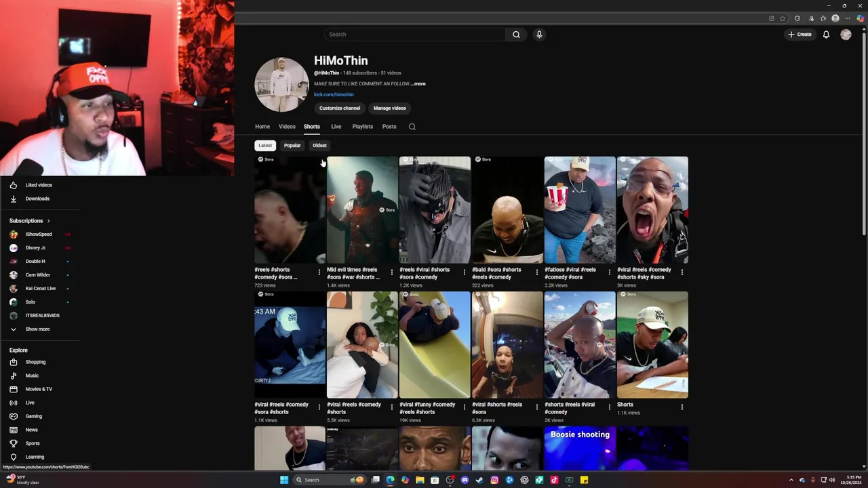Open HiMoThin channel profile picture
The height and width of the screenshot is (488, 868).
point(281,85)
